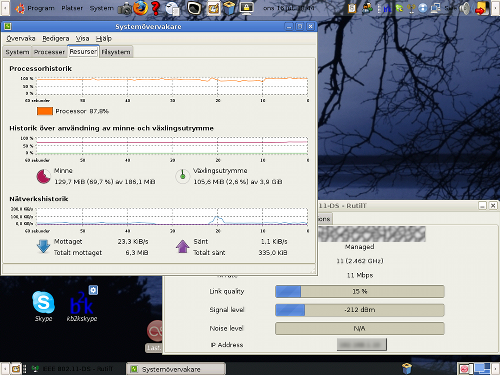Click the show desktop button in bottom panel
The height and width of the screenshot is (375, 500).
[x=15, y=369]
